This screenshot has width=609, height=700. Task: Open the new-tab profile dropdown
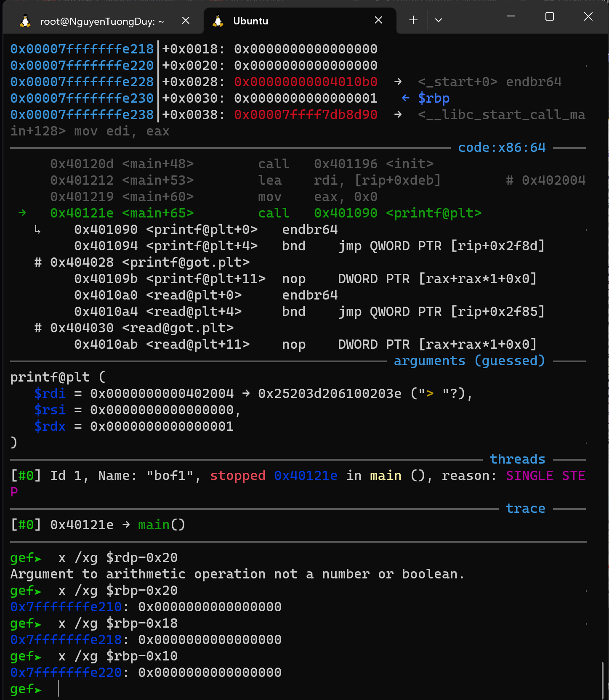(x=439, y=20)
